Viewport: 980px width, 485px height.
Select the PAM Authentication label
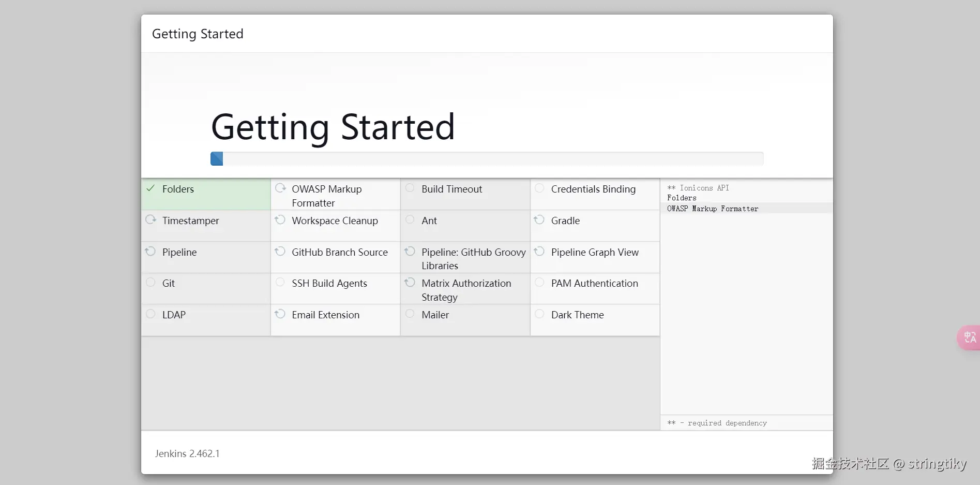tap(595, 283)
